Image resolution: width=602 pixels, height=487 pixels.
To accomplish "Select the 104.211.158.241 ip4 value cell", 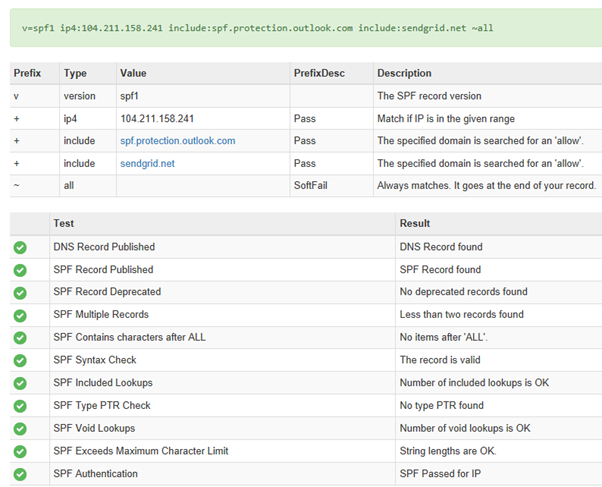I will (203, 119).
